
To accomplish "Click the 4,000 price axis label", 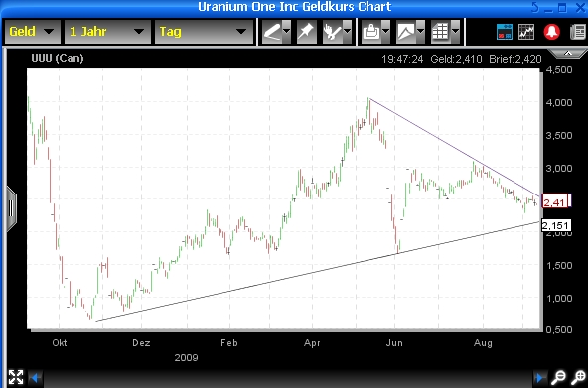I will 559,102.
